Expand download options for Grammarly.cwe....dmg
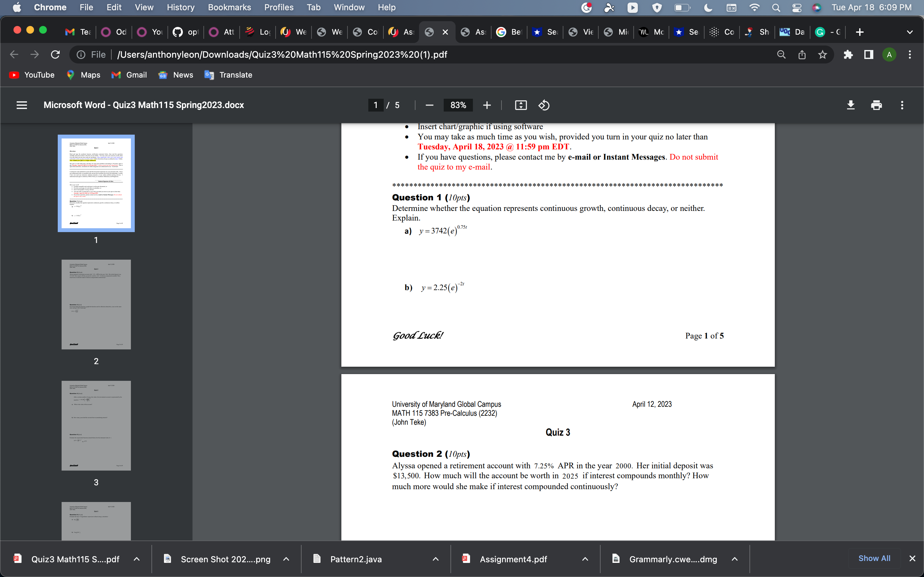 pyautogui.click(x=735, y=559)
